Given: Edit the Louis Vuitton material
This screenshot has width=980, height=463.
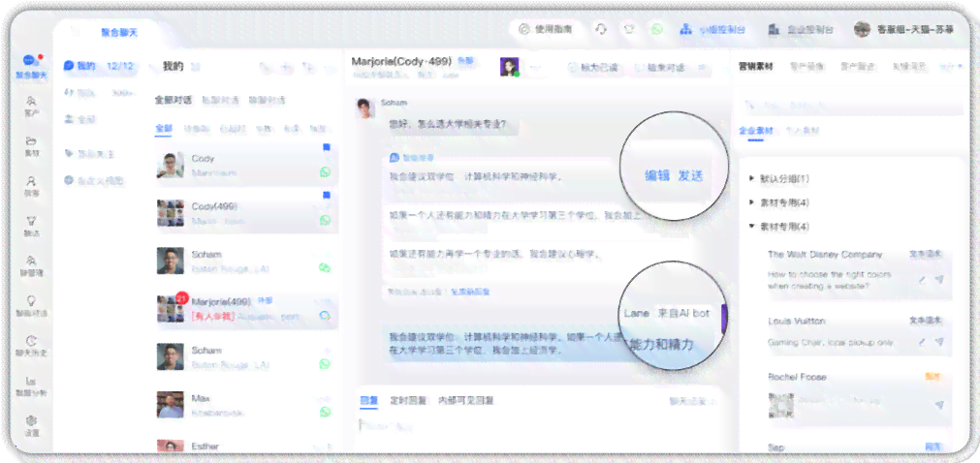Looking at the screenshot, I should click(922, 343).
